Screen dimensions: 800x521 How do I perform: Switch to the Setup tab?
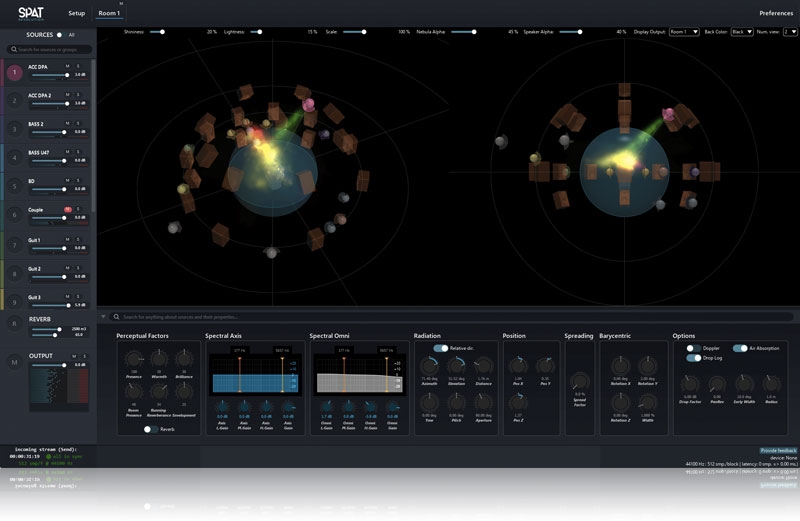point(76,13)
